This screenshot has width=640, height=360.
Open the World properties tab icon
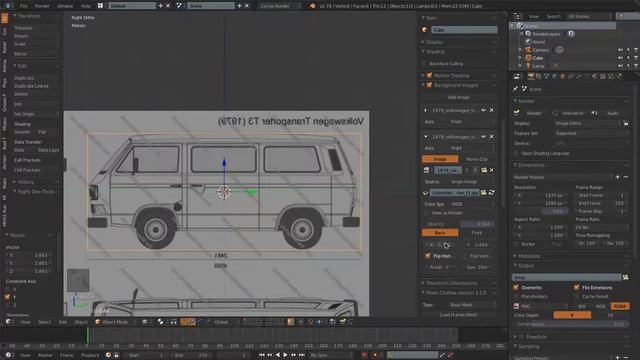[555, 76]
